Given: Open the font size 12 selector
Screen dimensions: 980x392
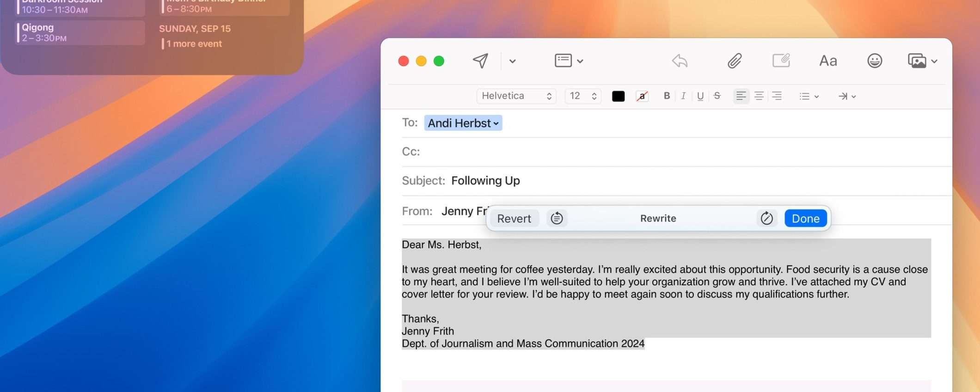Looking at the screenshot, I should (583, 96).
